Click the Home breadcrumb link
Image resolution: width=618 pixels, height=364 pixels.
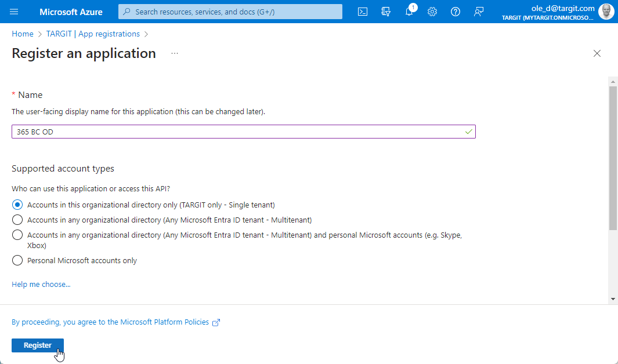pyautogui.click(x=23, y=34)
